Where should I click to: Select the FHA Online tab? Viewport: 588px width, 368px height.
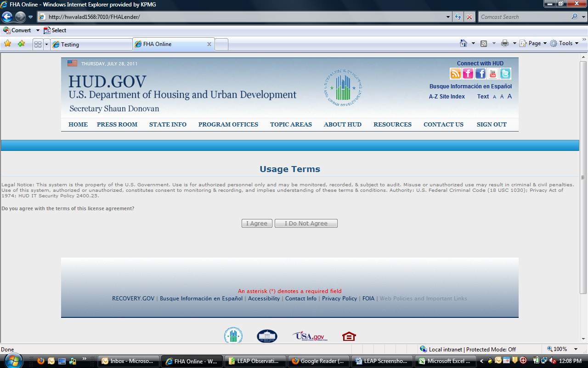173,44
